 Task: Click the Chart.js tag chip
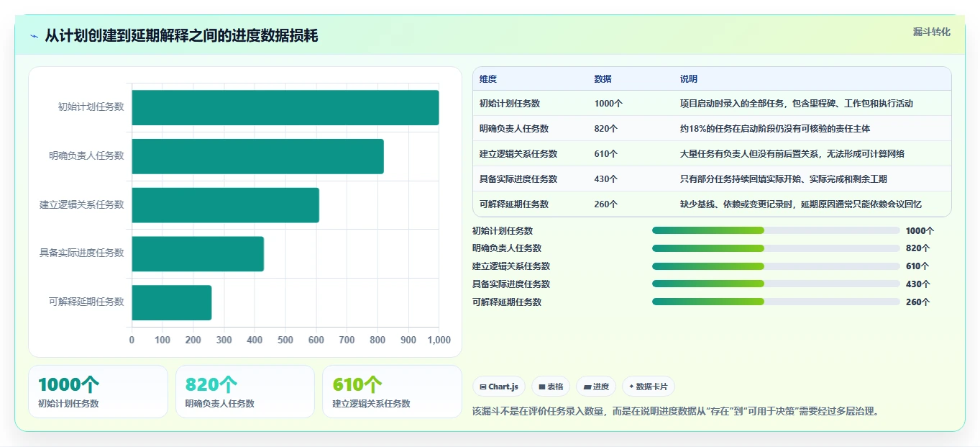[499, 387]
